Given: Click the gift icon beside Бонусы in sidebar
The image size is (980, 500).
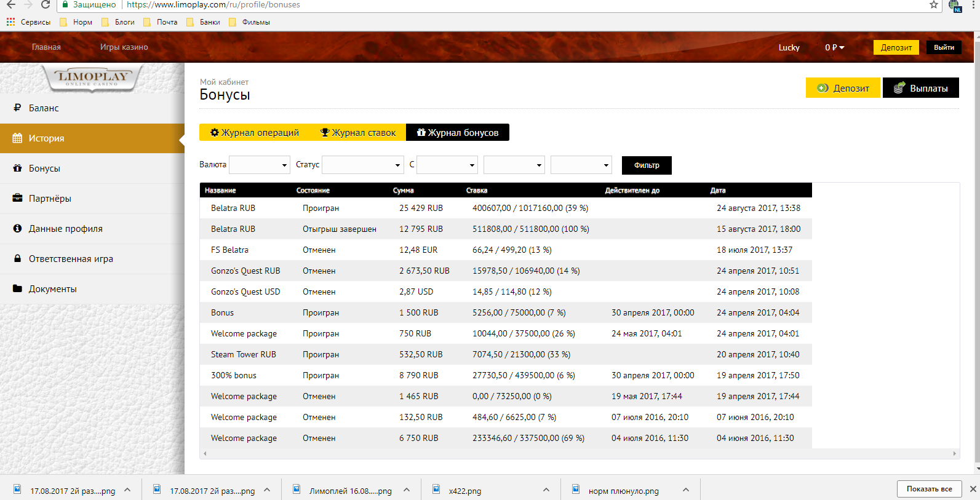Looking at the screenshot, I should point(17,168).
